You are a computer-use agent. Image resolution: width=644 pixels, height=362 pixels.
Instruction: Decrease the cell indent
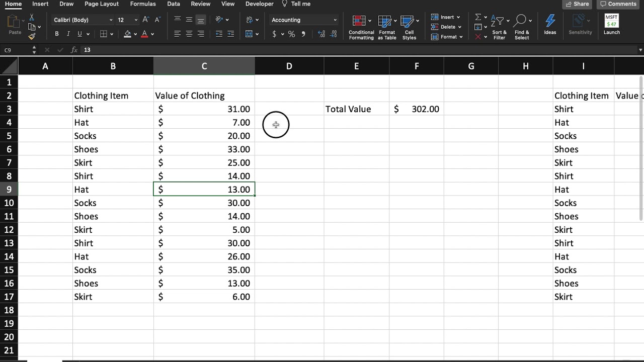[219, 34]
